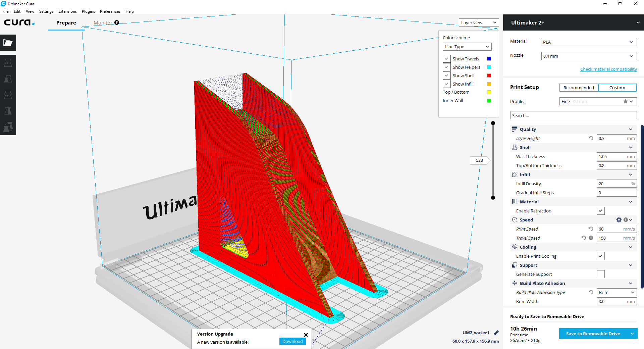Select the Move tool in left toolbar

click(x=8, y=63)
